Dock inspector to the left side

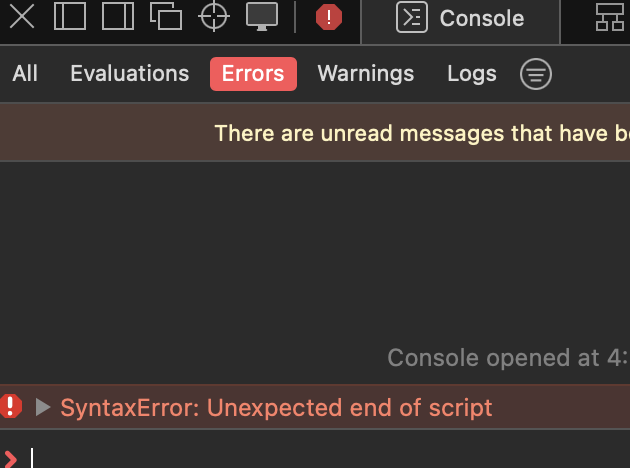(x=70, y=16)
